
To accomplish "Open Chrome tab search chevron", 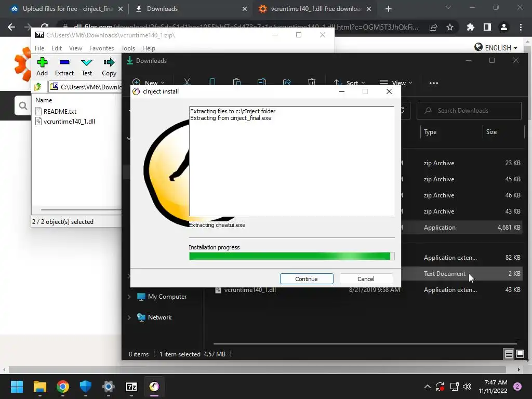I will click(x=448, y=7).
